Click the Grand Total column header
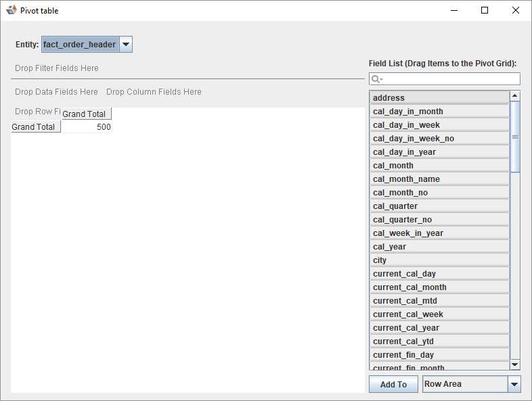Image resolution: width=532 pixels, height=401 pixels. [x=86, y=114]
